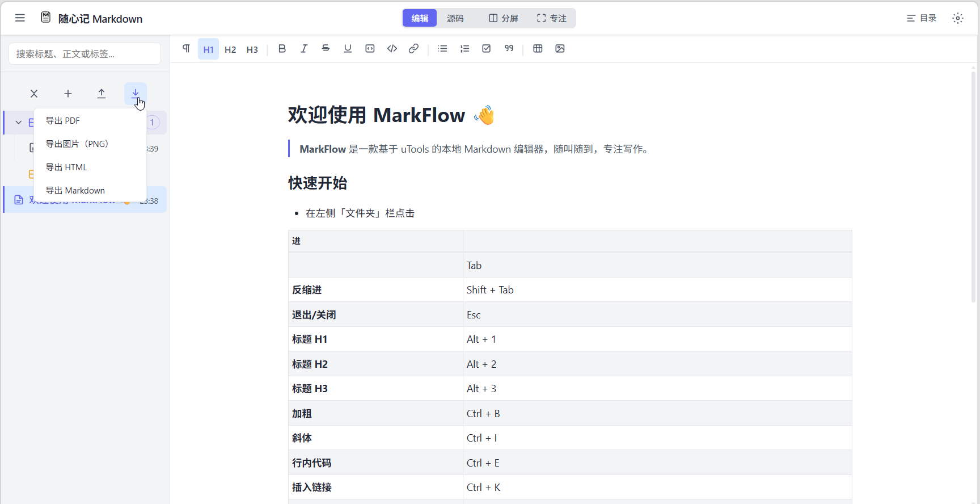
Task: Toggle the sidebar hamburger menu
Action: point(20,18)
